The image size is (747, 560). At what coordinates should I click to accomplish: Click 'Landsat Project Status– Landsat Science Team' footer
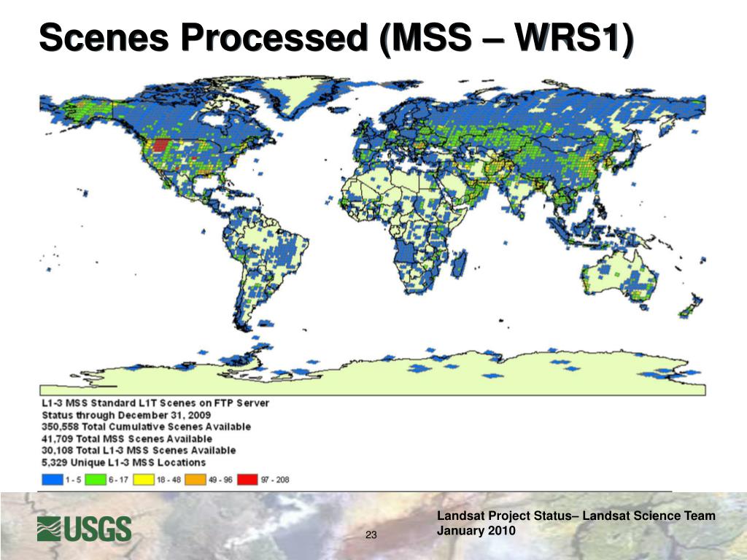[576, 516]
